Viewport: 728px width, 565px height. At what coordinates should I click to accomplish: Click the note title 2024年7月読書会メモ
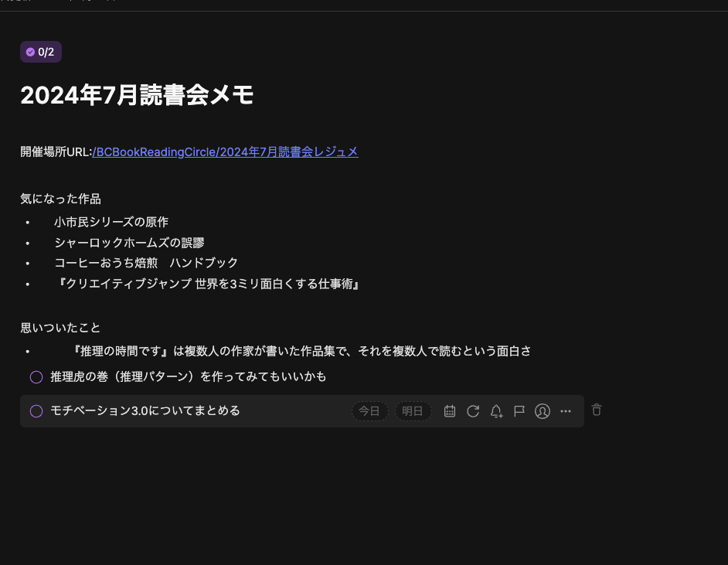[x=137, y=95]
